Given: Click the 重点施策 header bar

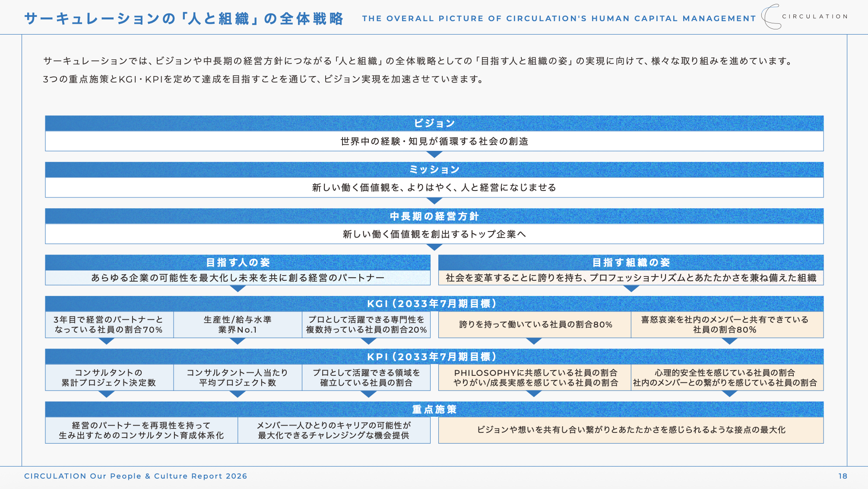Looking at the screenshot, I should pos(434,410).
